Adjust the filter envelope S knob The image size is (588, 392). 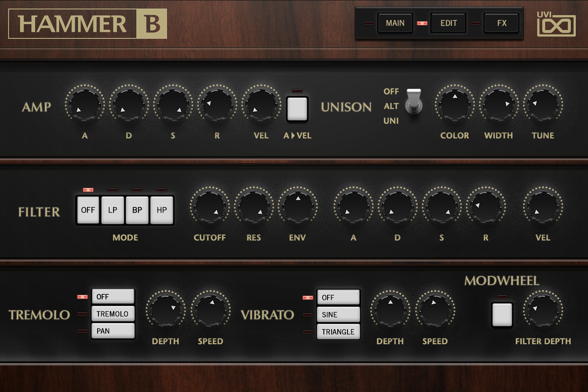click(441, 207)
